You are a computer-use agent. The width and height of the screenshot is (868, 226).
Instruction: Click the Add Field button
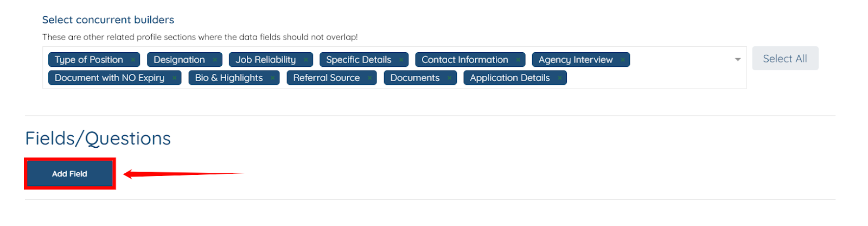(x=69, y=174)
